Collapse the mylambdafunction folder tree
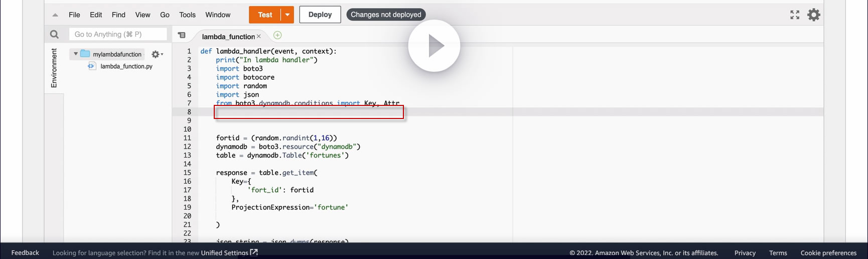 pos(76,54)
